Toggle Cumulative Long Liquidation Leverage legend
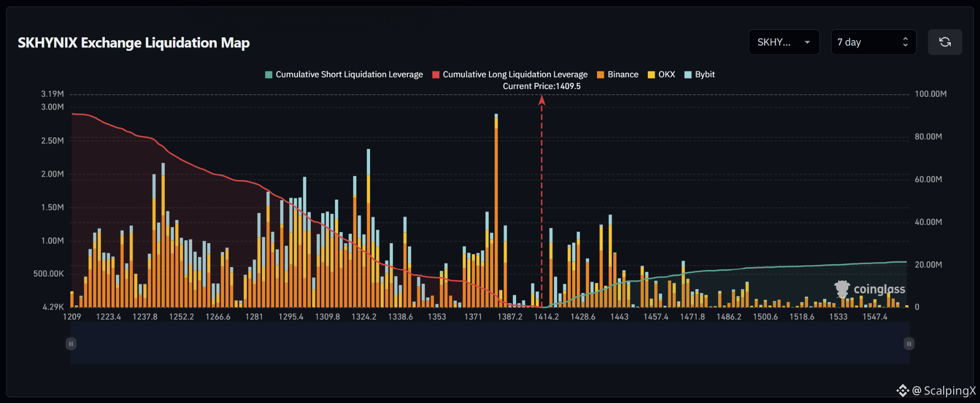The width and height of the screenshot is (980, 403). pos(509,75)
